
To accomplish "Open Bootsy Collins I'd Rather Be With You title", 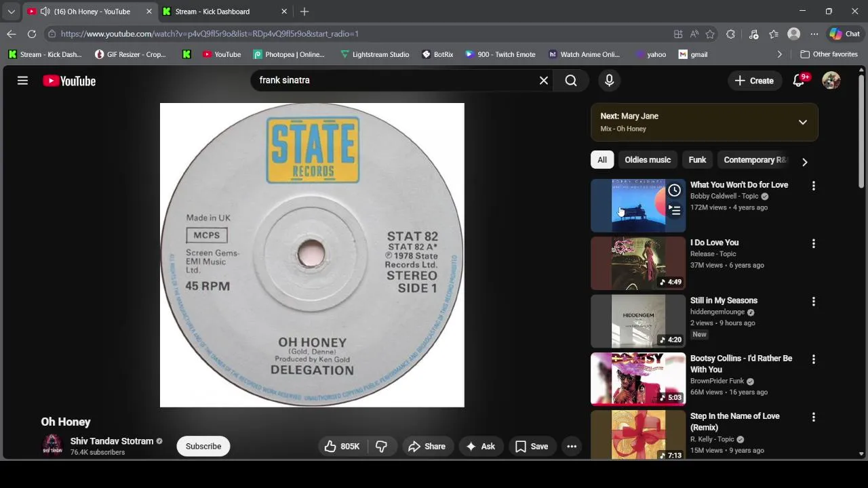I will [741, 364].
